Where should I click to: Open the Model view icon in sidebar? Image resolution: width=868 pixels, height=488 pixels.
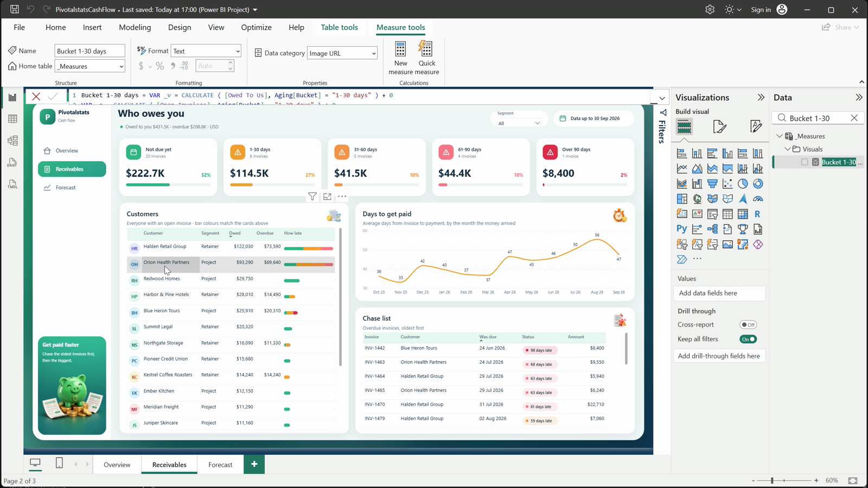12,140
